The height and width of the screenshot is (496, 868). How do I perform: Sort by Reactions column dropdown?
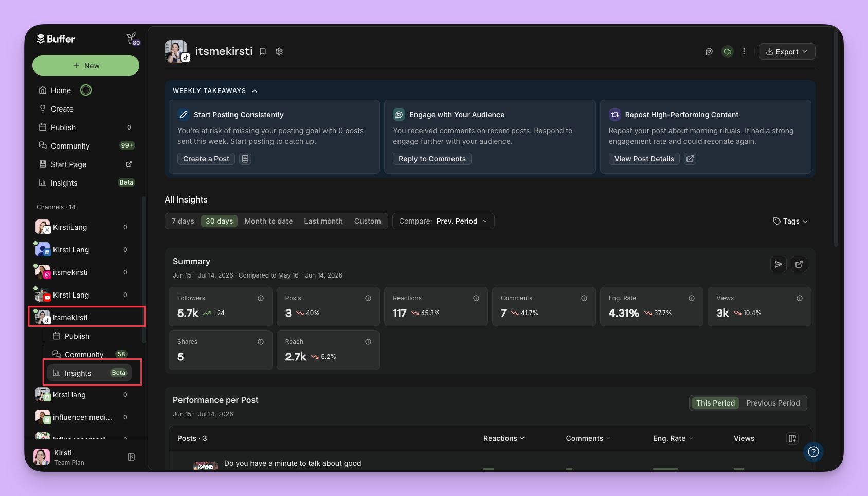(x=504, y=438)
